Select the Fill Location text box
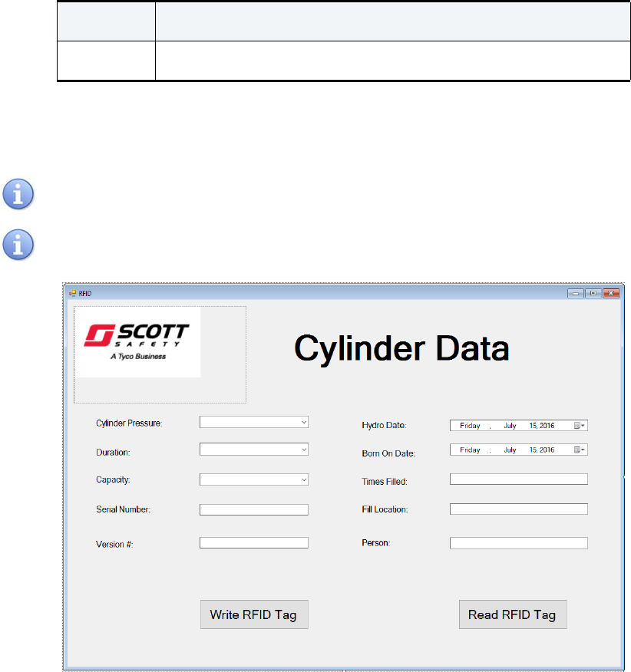The height and width of the screenshot is (672, 631). pyautogui.click(x=519, y=509)
